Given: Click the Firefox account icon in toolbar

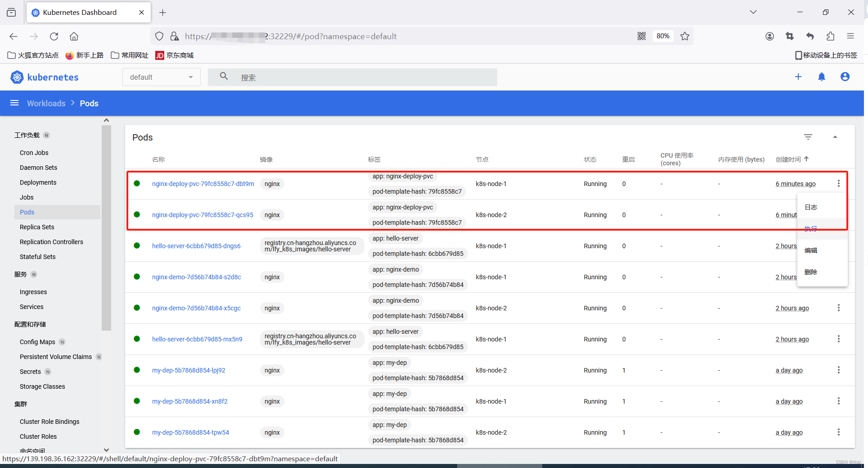Looking at the screenshot, I should point(769,36).
